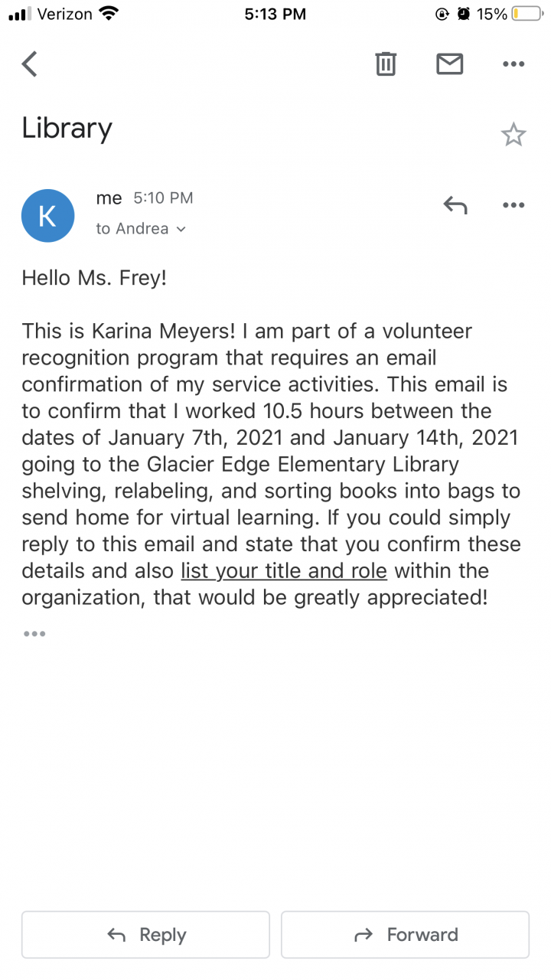Tap the underlined "list your title and role" text
This screenshot has width=551, height=980.
tap(284, 571)
